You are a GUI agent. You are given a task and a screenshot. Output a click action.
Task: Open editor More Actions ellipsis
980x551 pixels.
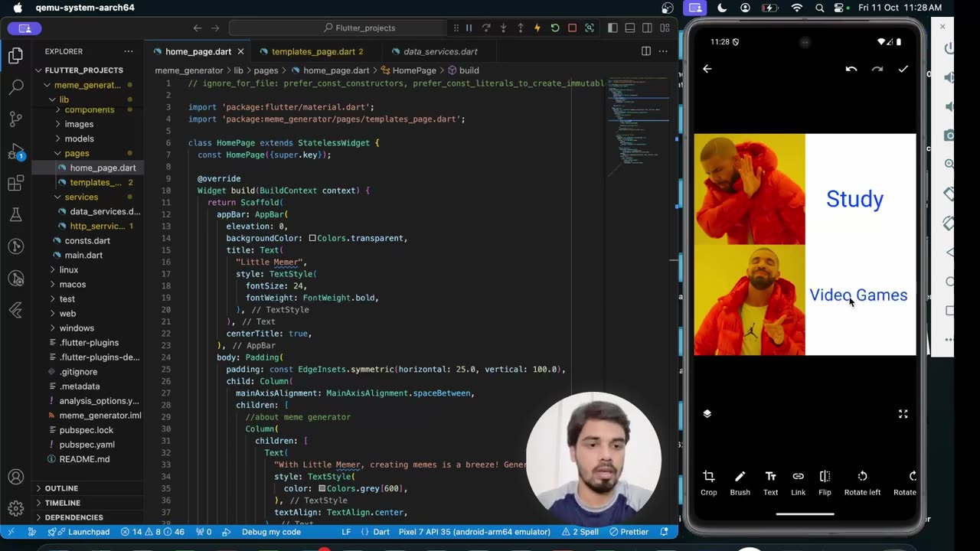coord(663,51)
